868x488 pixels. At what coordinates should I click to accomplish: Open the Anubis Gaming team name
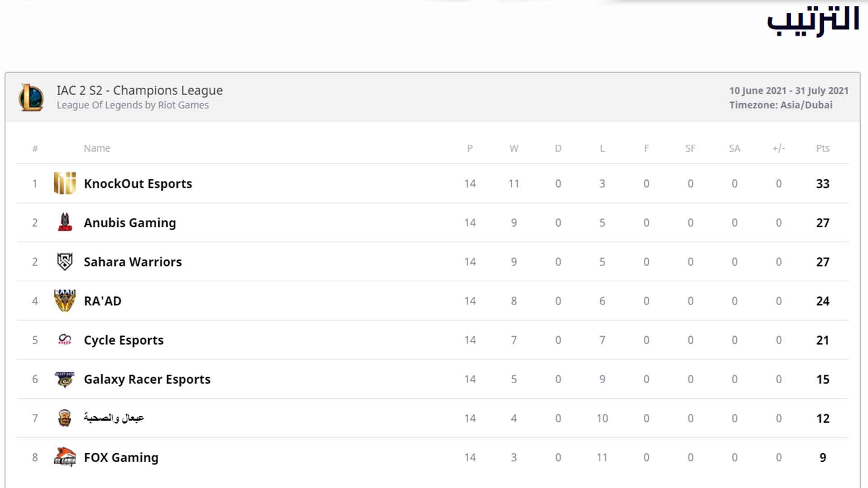[130, 223]
